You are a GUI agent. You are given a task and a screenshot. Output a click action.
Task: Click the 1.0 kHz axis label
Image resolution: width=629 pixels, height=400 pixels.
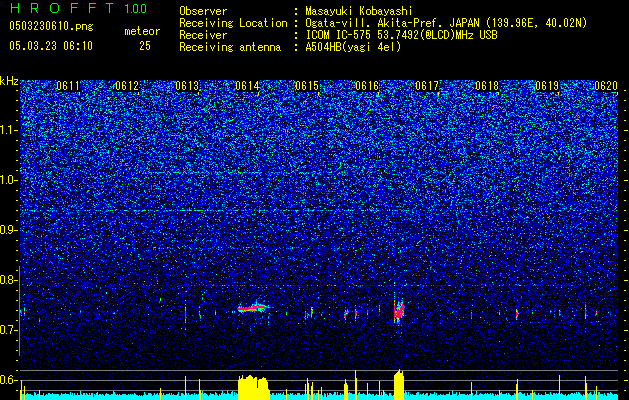coord(9,180)
